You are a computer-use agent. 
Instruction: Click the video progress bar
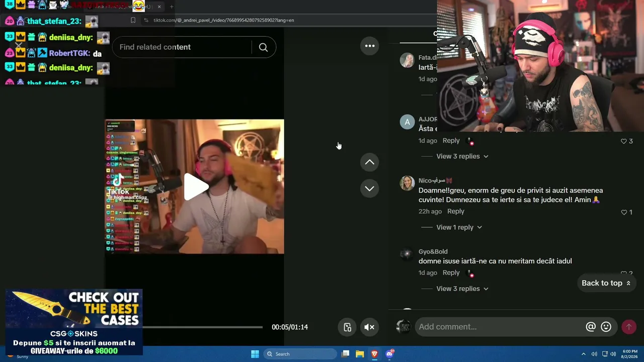202,327
